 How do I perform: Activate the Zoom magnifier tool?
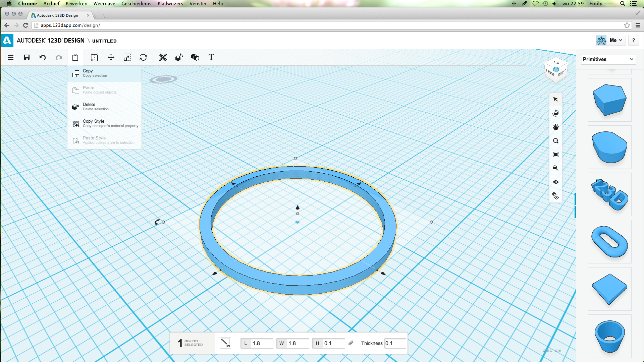click(x=556, y=141)
